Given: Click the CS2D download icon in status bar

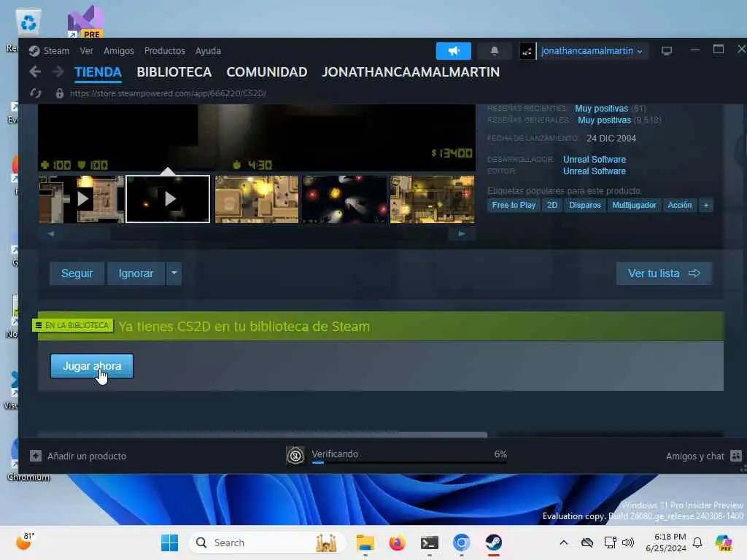Looking at the screenshot, I should [x=295, y=456].
